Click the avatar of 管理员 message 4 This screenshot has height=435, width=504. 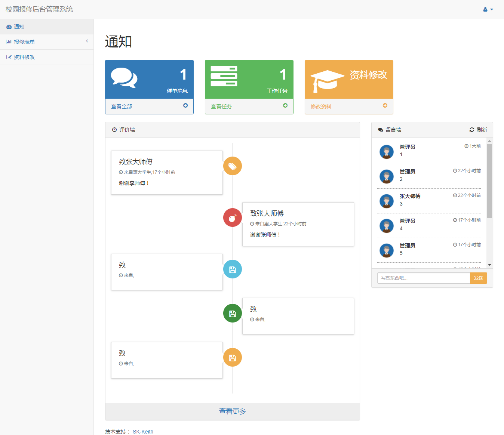click(387, 226)
